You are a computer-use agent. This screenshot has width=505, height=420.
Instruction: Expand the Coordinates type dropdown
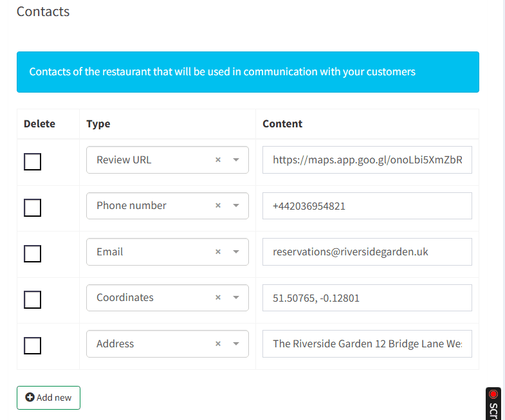coord(236,298)
